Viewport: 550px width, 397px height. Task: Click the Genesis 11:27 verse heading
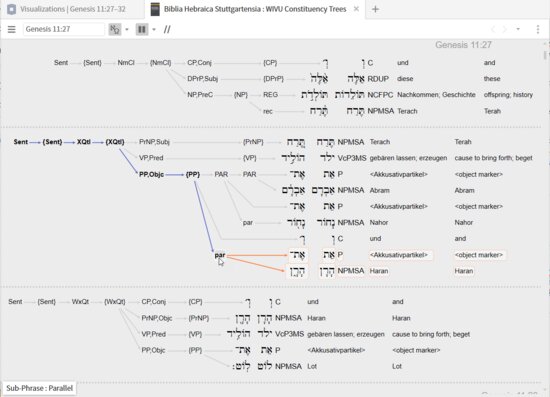(x=463, y=45)
